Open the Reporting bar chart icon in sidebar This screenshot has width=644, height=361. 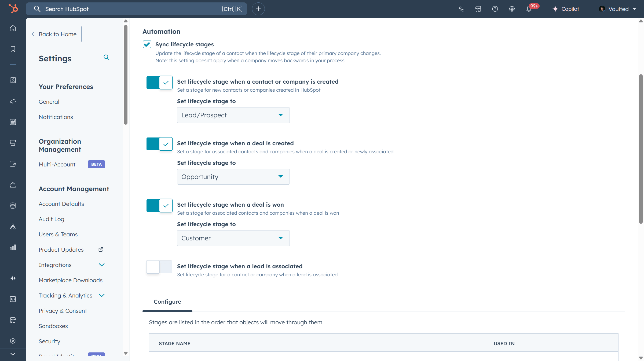click(13, 247)
